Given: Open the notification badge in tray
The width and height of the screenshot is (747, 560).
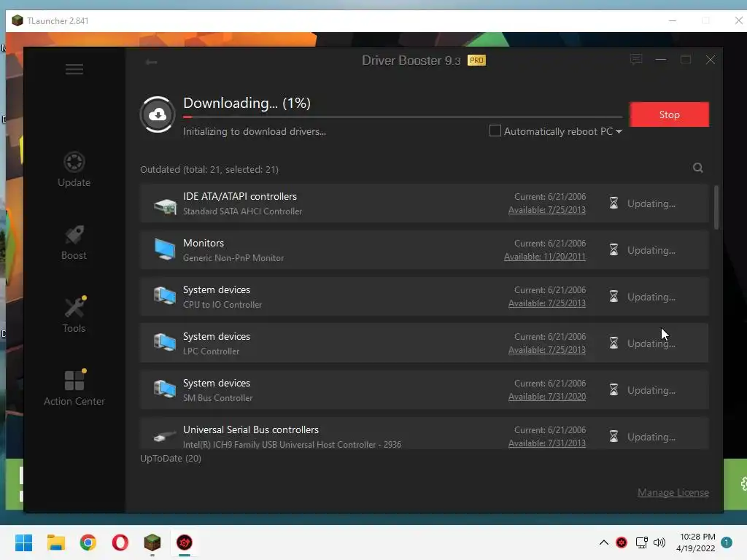Looking at the screenshot, I should coord(727,542).
